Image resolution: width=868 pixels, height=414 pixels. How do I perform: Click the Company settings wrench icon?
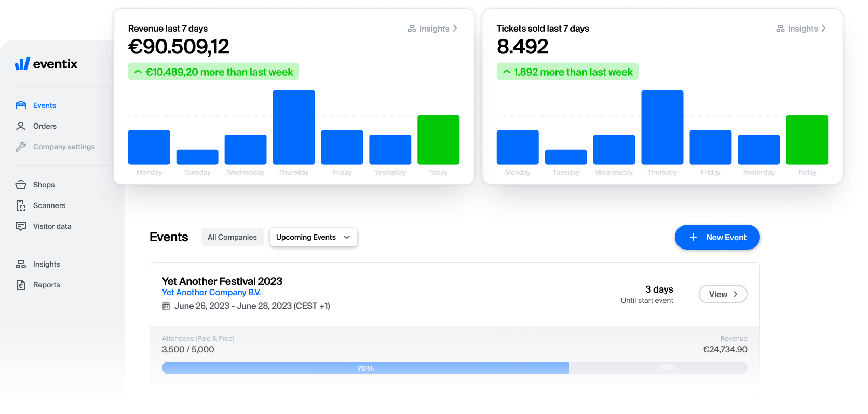(21, 147)
